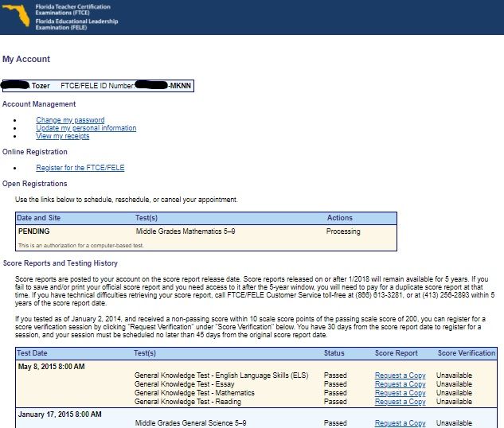Click the Florida state logo icon
Viewport: 504px width, 428px height.
tap(16, 15)
